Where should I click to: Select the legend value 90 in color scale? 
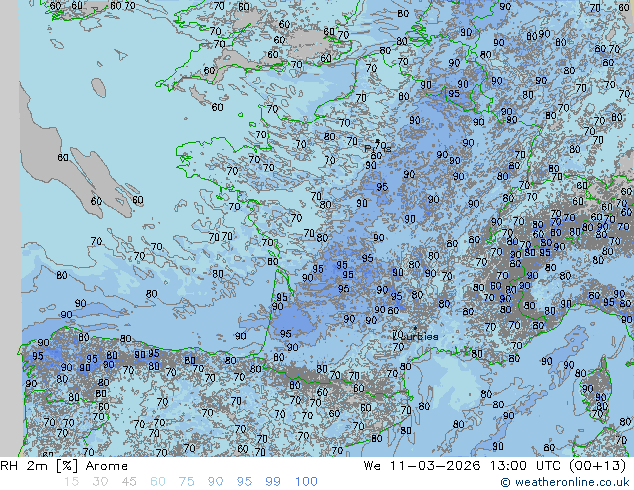[215, 482]
